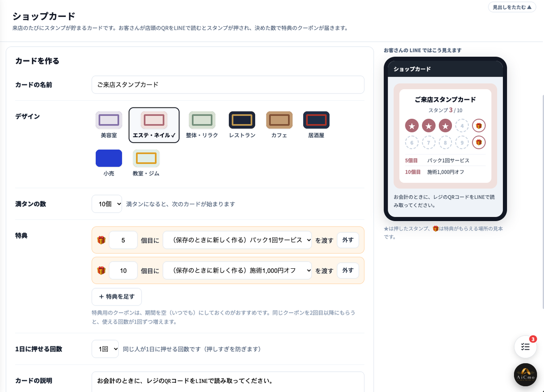
Task: Click empty stamp slot 4 in preview
Action: 462,126
